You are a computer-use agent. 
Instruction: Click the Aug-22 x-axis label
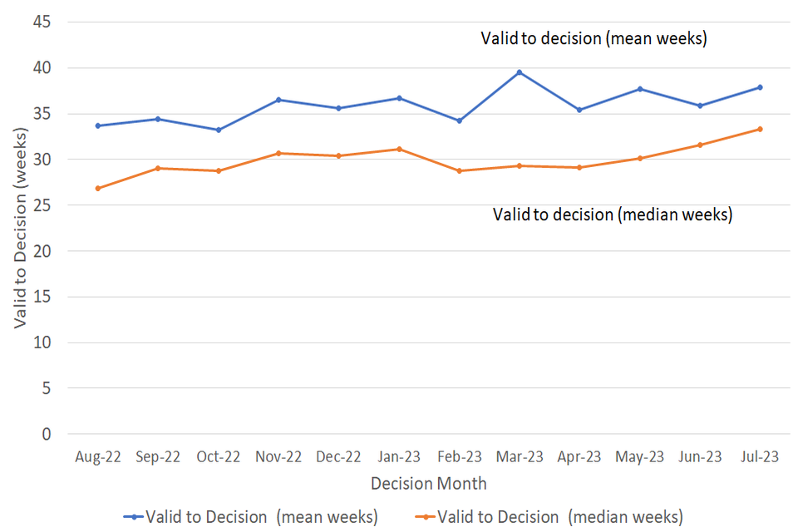click(x=97, y=457)
